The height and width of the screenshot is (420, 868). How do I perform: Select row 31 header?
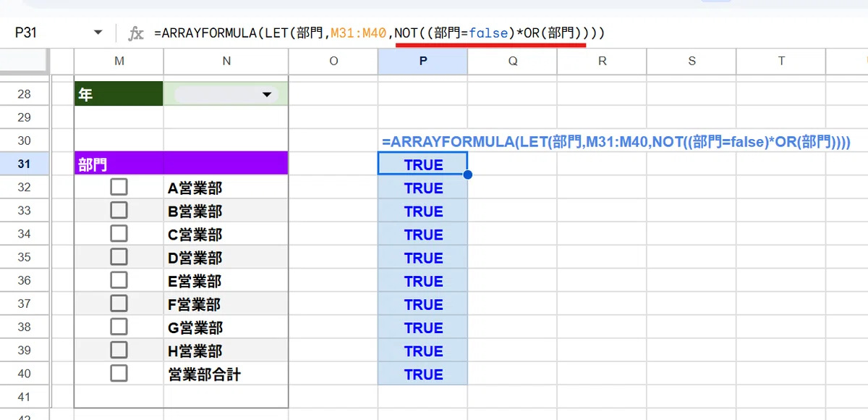tap(24, 164)
